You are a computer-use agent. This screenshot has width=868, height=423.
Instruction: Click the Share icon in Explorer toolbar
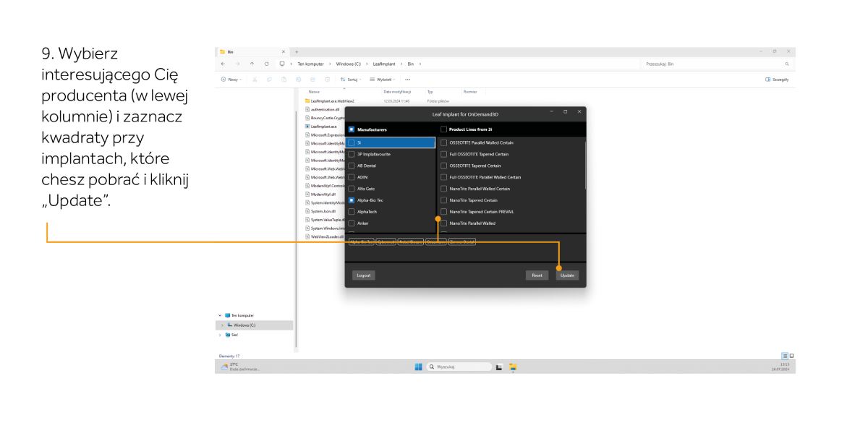click(x=313, y=79)
